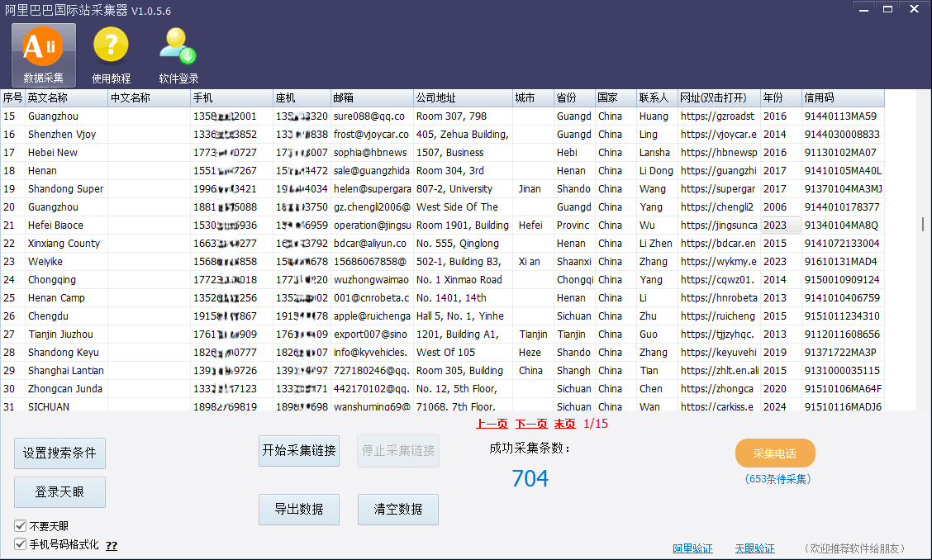Click the 网址(双击打开) column header

719,97
